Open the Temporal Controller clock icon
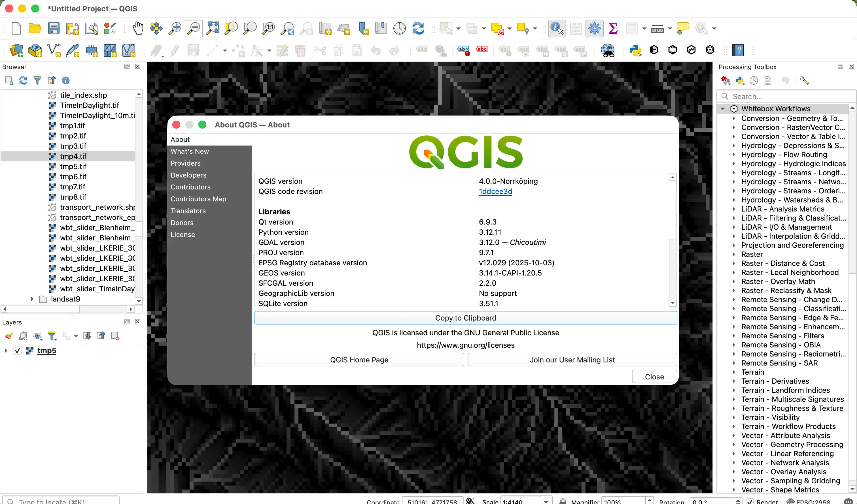Screen dimensions: 857x504 click(x=399, y=28)
